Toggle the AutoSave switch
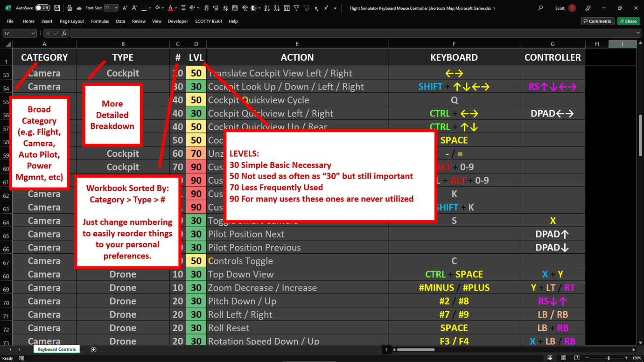This screenshot has height=362, width=644. click(42, 8)
